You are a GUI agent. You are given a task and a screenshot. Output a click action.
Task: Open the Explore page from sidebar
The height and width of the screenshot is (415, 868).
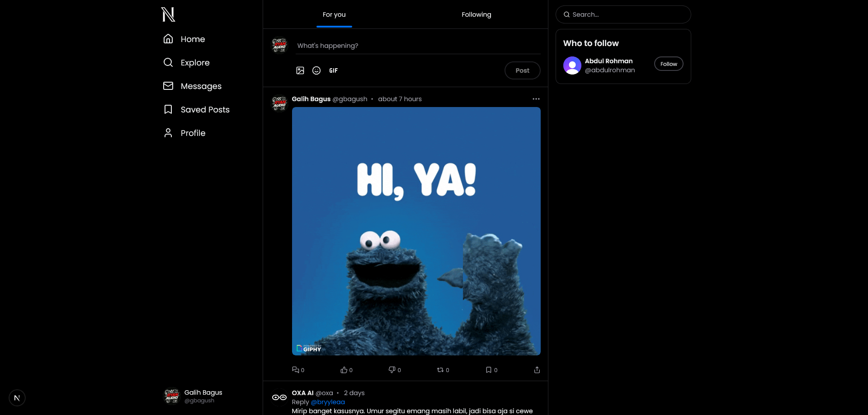186,63
